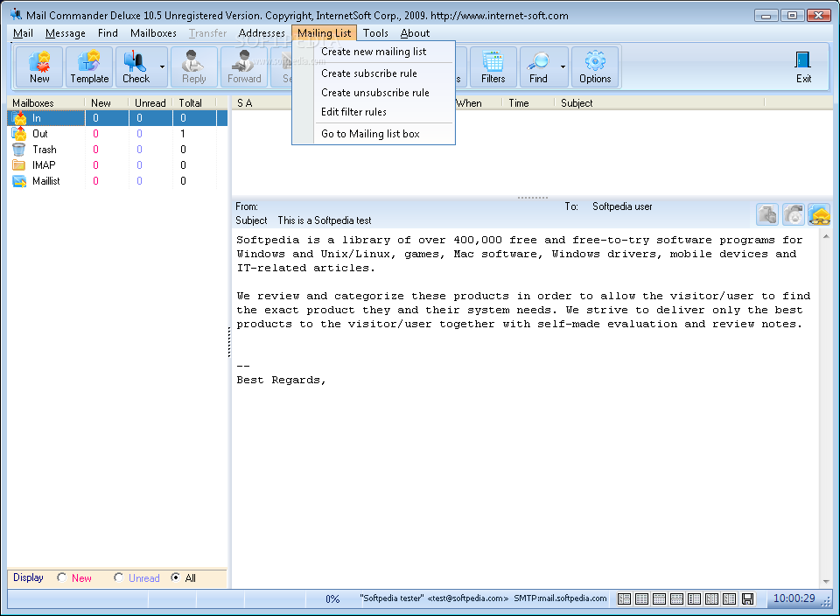Open the Message menu

click(x=66, y=33)
